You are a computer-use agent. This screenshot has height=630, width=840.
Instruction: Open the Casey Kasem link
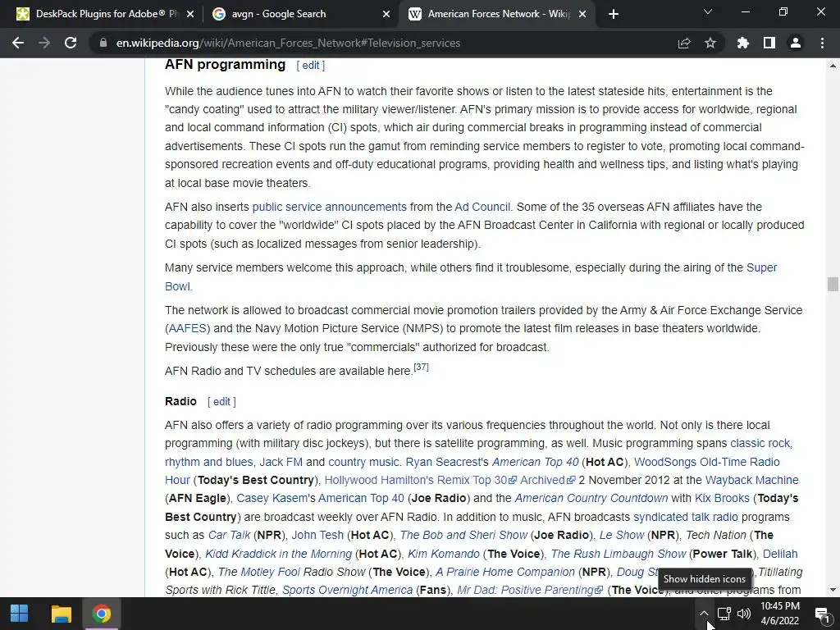[272, 498]
